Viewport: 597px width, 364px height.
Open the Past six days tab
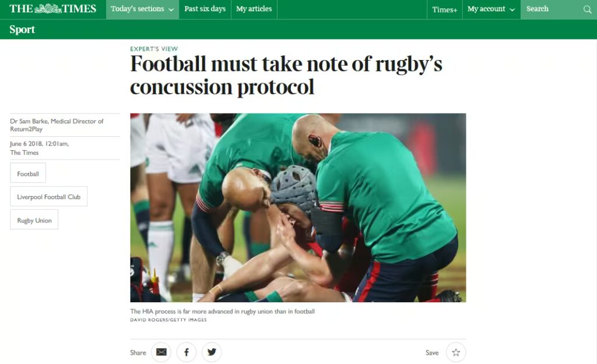point(205,9)
